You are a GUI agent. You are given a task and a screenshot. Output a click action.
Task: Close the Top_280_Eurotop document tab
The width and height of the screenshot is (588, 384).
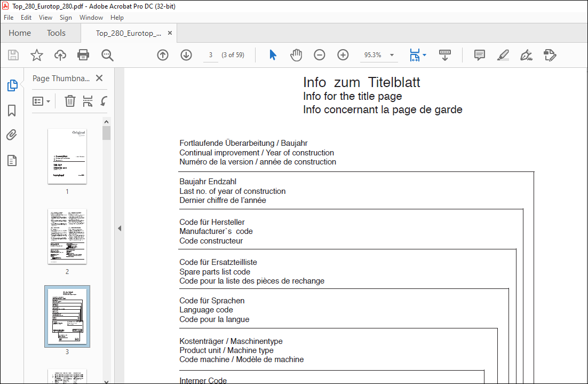pos(170,33)
